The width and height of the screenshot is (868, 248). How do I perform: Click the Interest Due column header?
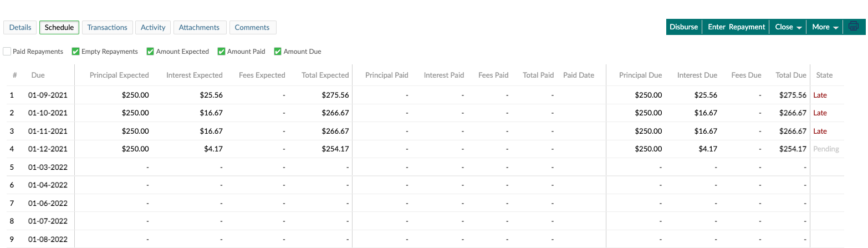(x=697, y=75)
